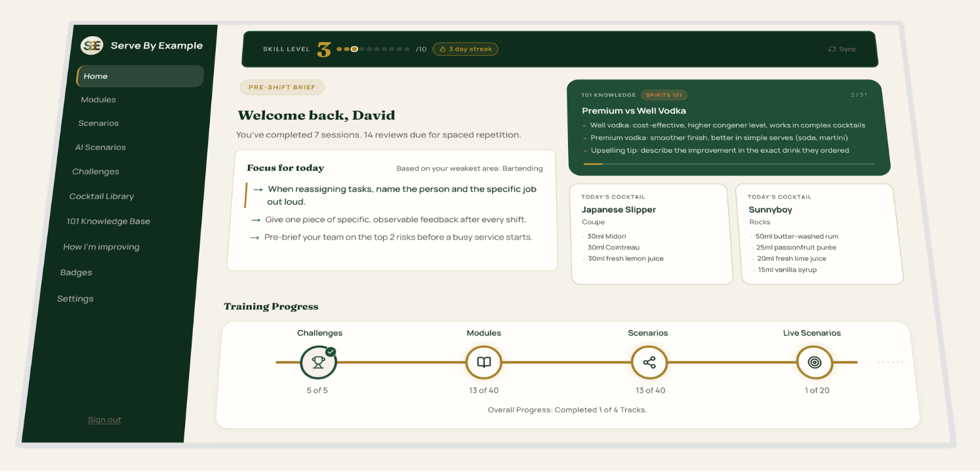Click the Focus for today heading

[285, 168]
